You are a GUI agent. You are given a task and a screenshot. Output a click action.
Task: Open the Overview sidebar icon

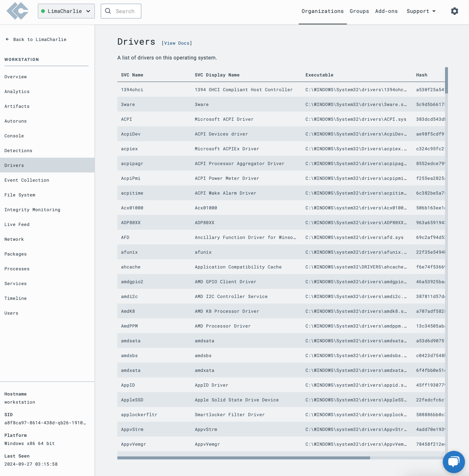15,77
